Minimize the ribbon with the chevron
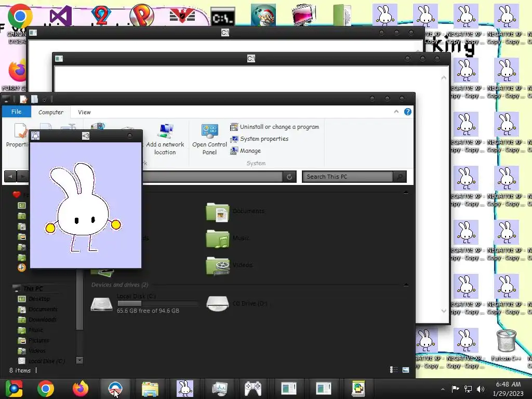This screenshot has height=399, width=532. 396,112
